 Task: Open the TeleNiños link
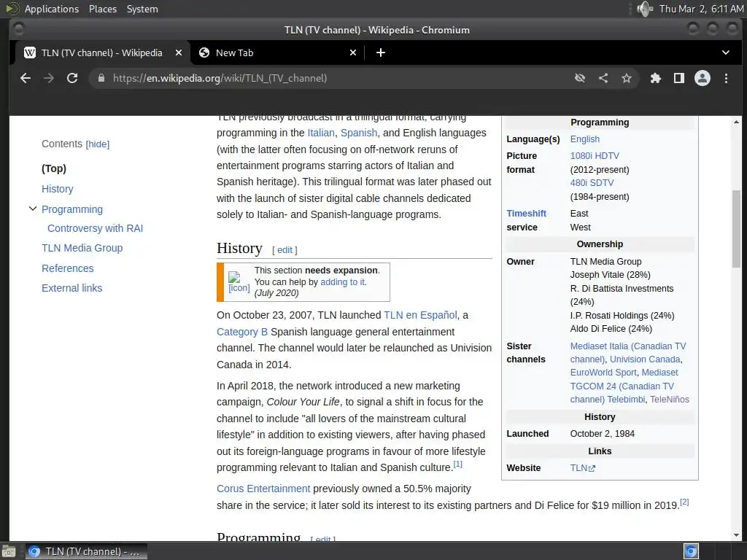(x=670, y=400)
